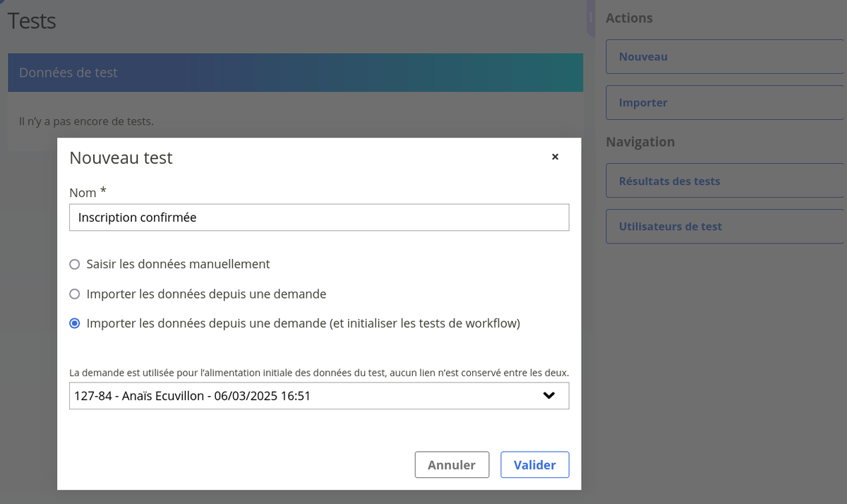Viewport: 847px width, 504px height.
Task: Choose 'Importer les données depuis une demande' radio
Action: [75, 294]
